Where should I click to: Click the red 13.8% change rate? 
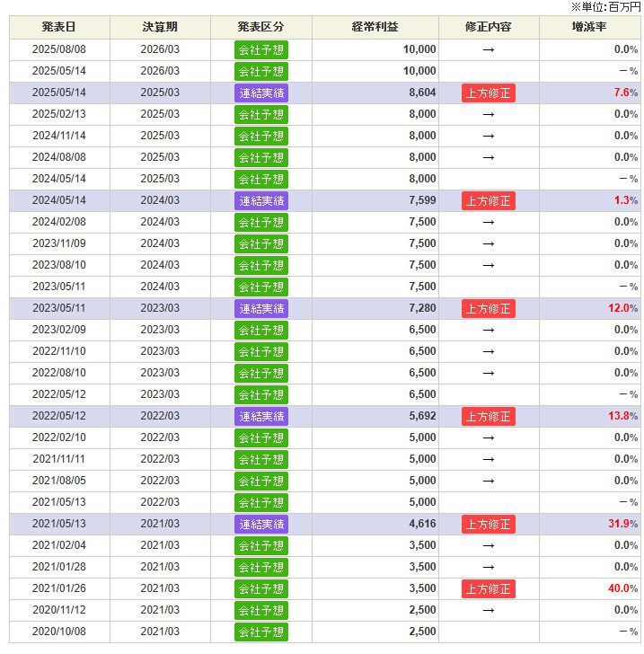pyautogui.click(x=622, y=416)
